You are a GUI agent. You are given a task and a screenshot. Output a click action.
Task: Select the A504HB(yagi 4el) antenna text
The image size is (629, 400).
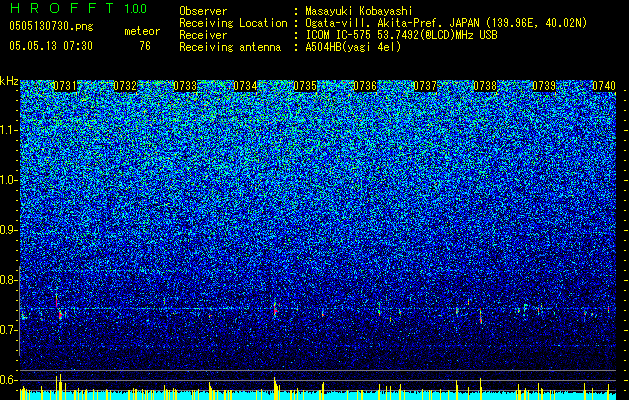(x=353, y=47)
